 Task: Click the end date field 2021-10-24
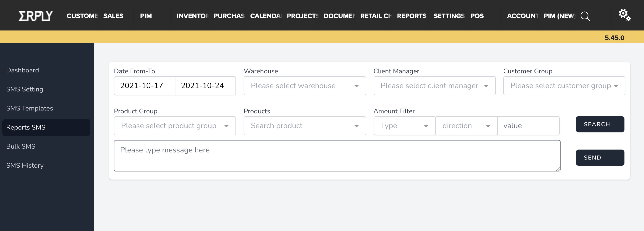point(205,86)
